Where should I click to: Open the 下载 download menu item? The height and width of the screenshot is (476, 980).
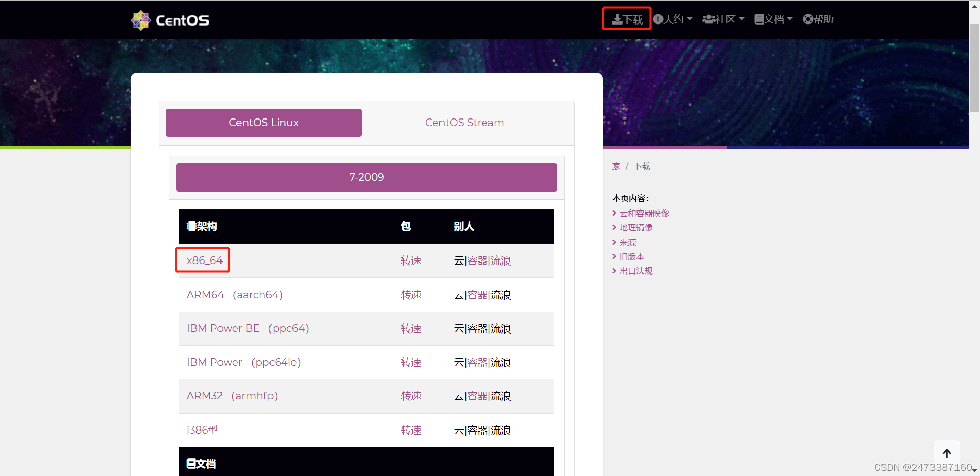[x=627, y=19]
